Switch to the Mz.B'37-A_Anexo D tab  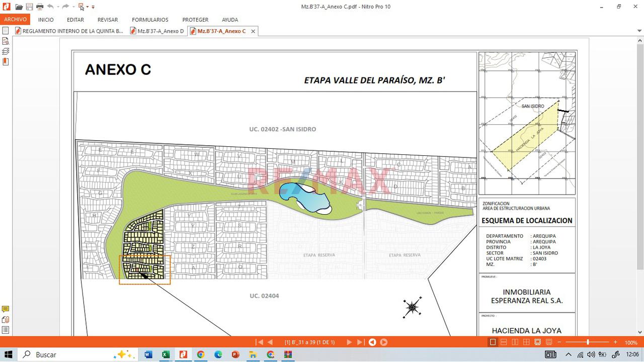[x=156, y=31]
